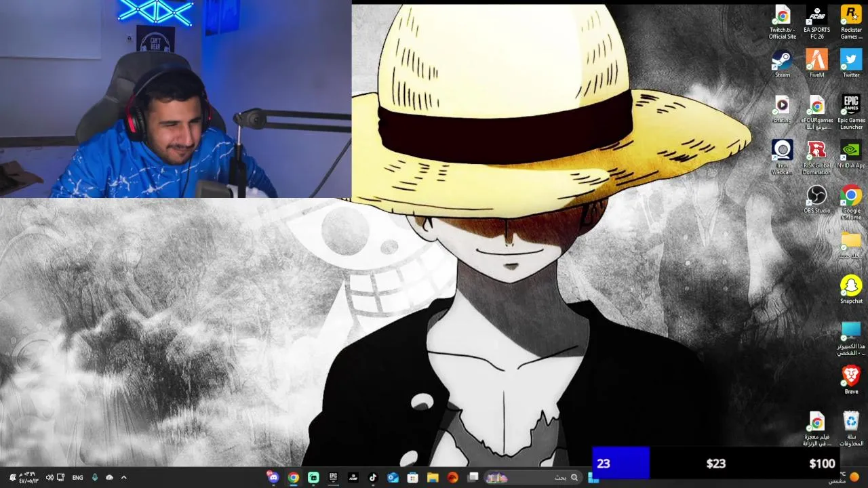Select the yellow folder on the desktop
Screen dimensions: 868x488
pyautogui.click(x=851, y=245)
